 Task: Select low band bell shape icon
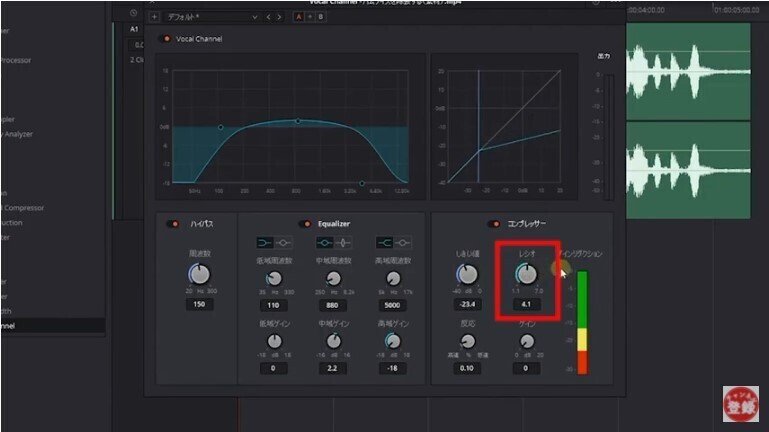pos(283,243)
